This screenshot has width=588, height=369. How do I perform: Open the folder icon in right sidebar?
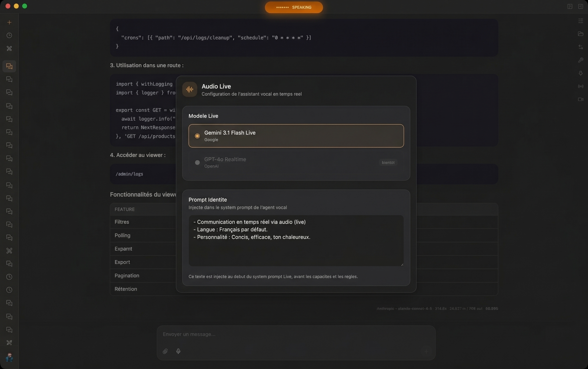click(581, 34)
